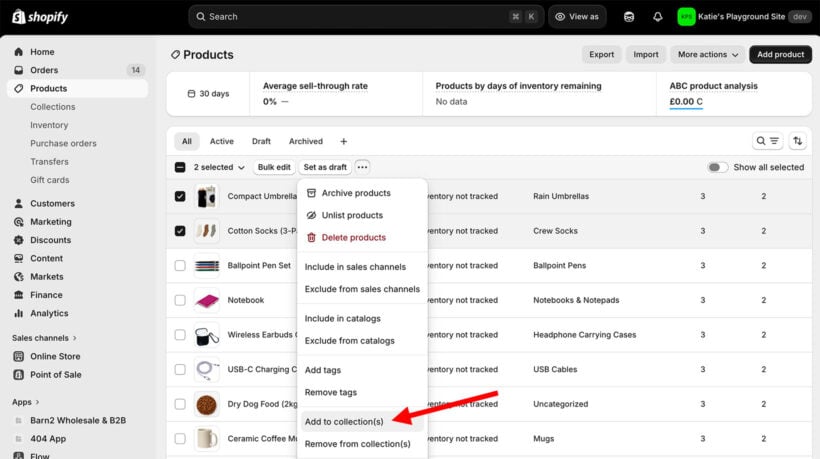Open the View as menu
The image size is (820, 459).
[x=577, y=17]
